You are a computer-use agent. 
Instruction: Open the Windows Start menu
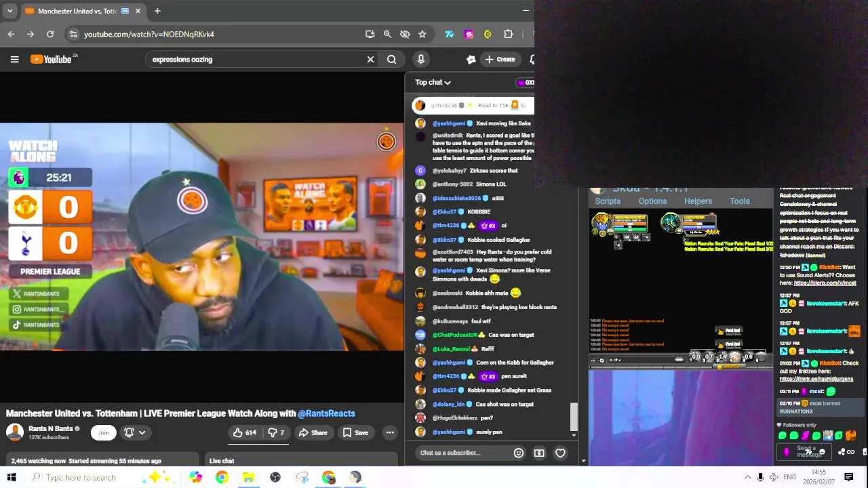click(x=11, y=477)
